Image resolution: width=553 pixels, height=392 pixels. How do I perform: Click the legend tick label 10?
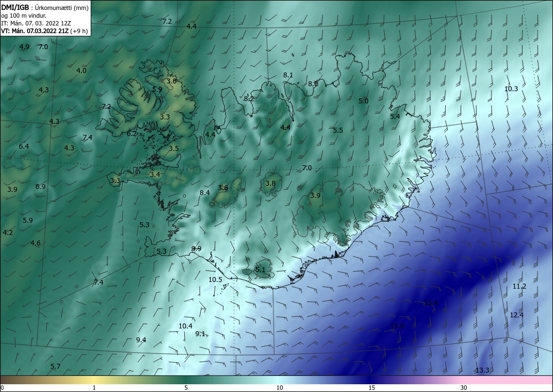click(x=280, y=388)
